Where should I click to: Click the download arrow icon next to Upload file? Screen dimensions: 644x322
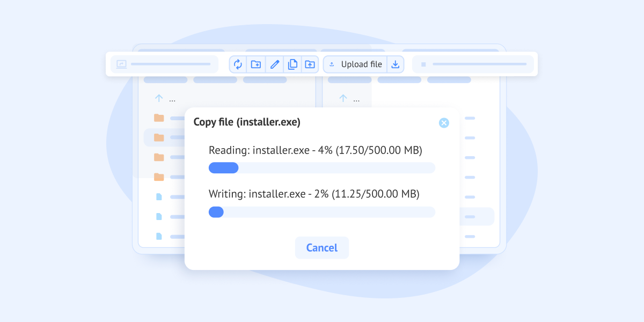click(396, 64)
